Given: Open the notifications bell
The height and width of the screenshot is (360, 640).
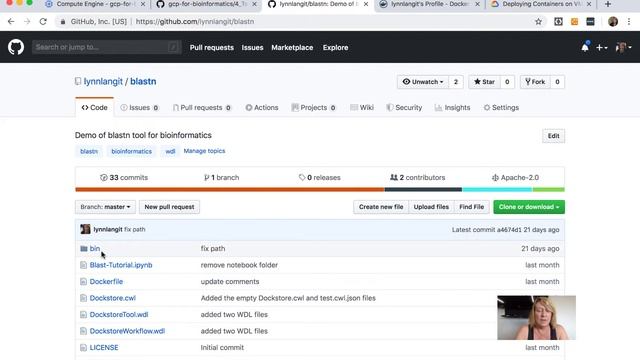Looking at the screenshot, I should pos(585,47).
